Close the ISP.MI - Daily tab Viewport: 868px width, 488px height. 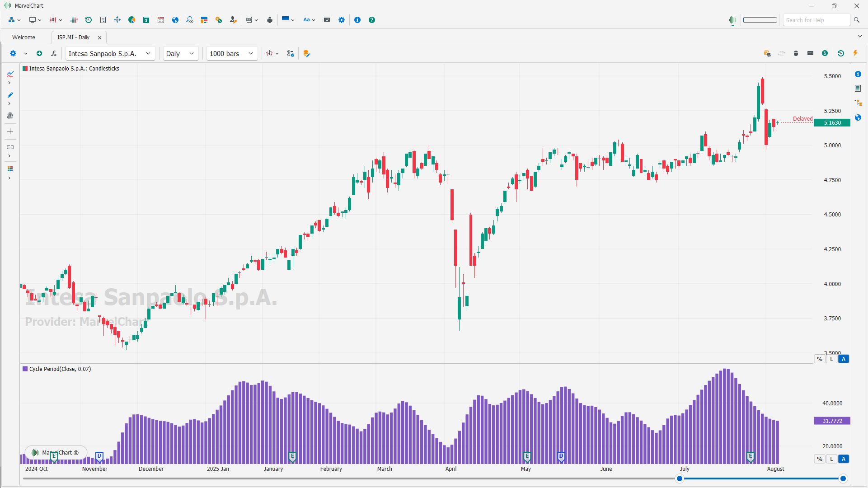100,38
